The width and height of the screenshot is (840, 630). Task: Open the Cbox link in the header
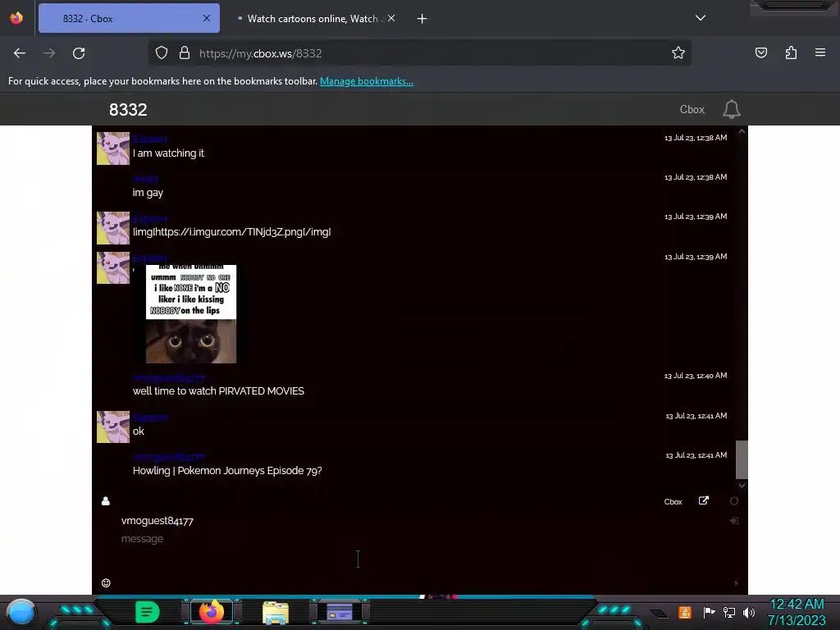[x=692, y=109]
